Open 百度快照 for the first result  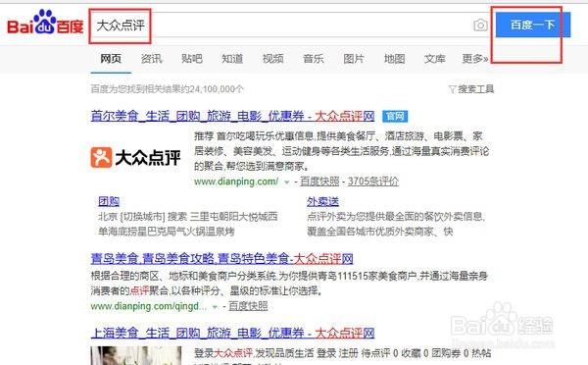[319, 182]
